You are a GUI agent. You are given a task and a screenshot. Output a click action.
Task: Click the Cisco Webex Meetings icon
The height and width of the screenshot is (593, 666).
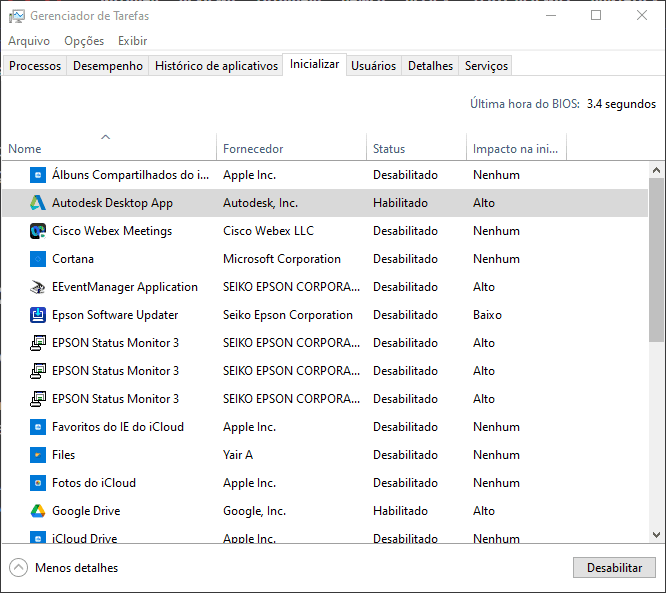(x=38, y=231)
